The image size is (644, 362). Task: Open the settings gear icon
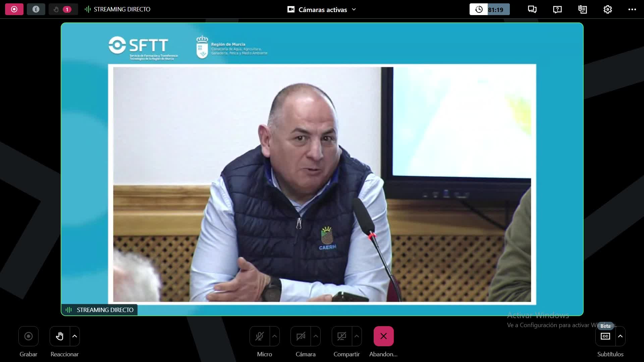point(608,9)
